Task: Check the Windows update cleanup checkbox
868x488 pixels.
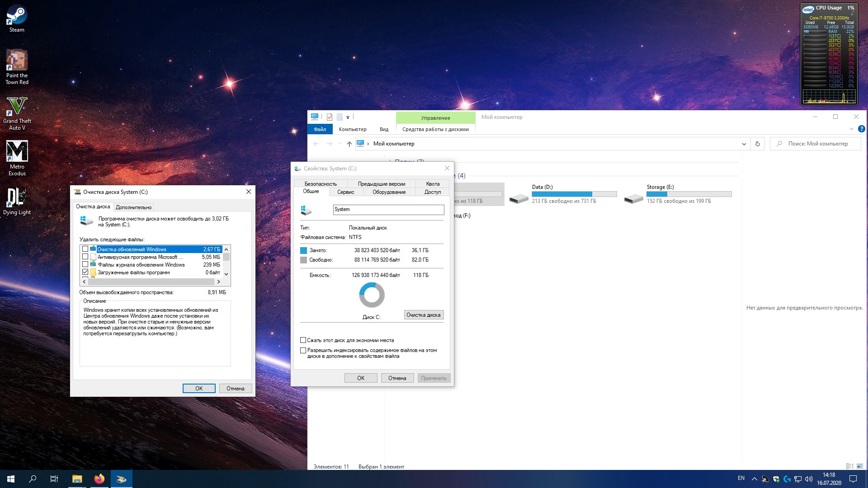Action: click(x=85, y=249)
